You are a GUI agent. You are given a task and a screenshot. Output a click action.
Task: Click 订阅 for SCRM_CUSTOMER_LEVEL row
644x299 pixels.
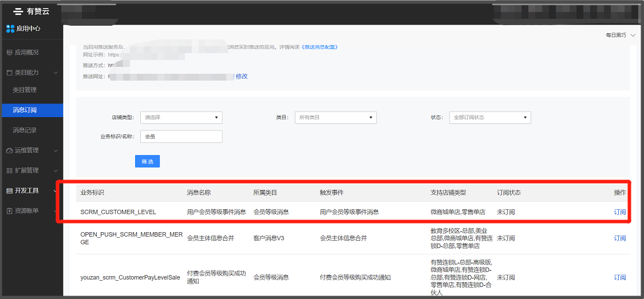point(620,212)
